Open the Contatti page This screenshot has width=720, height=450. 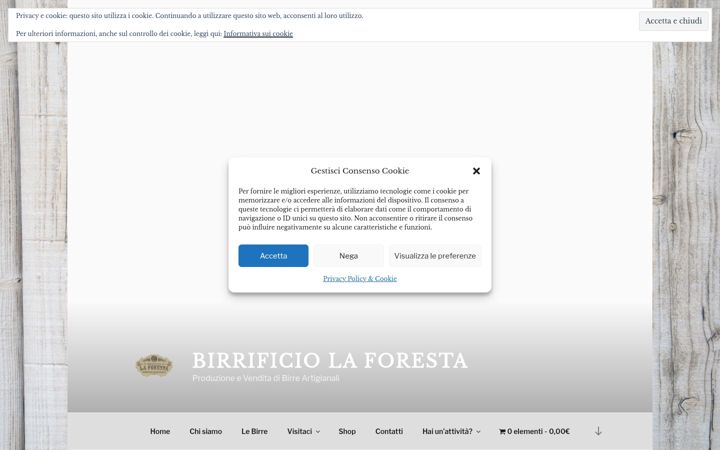(389, 431)
